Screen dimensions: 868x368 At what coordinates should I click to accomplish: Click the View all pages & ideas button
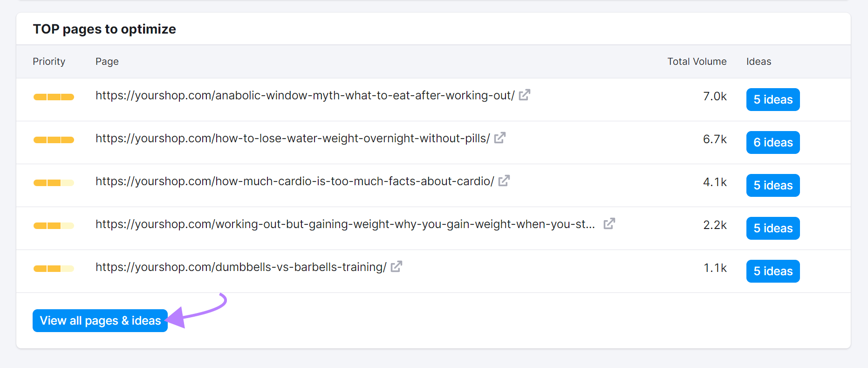coord(100,320)
